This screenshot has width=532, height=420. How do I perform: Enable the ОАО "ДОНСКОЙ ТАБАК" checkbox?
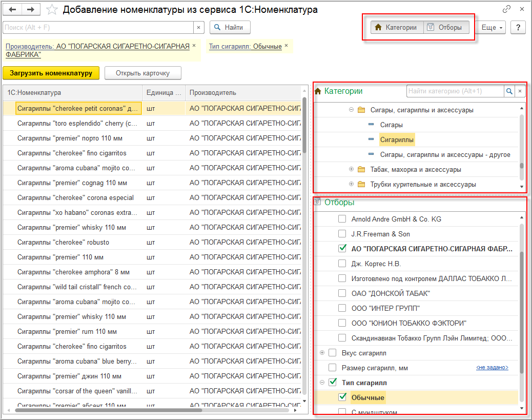tap(342, 293)
